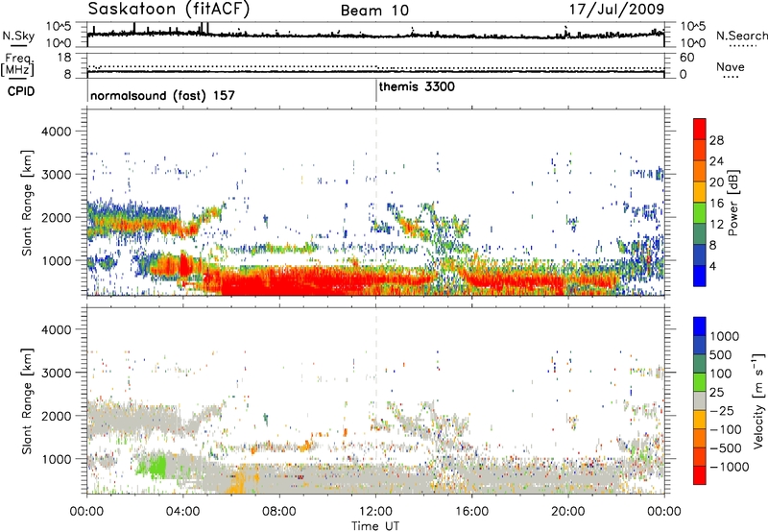Click the 'Power [dB]' colorbar title
The height and width of the screenshot is (532, 768).
(732, 203)
